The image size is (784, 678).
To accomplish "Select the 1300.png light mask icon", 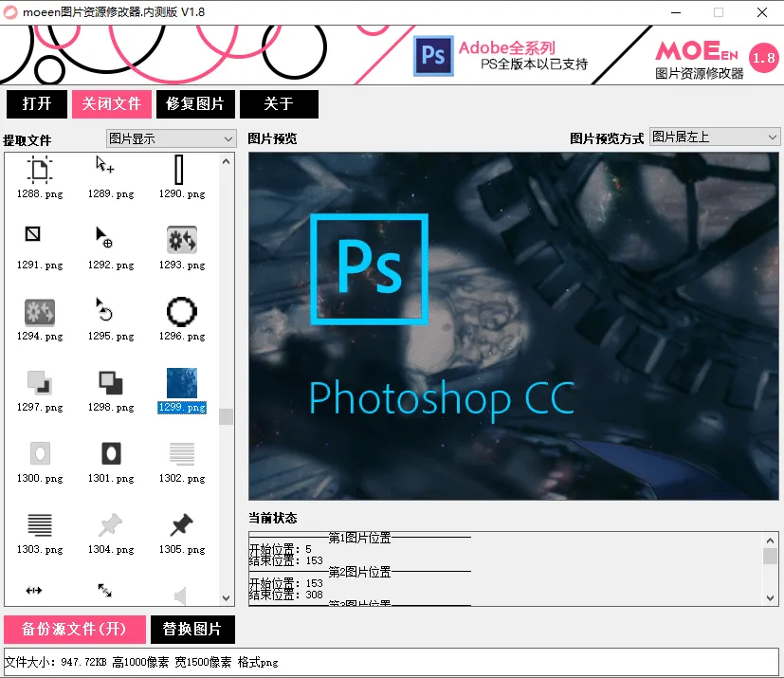I will [x=40, y=454].
